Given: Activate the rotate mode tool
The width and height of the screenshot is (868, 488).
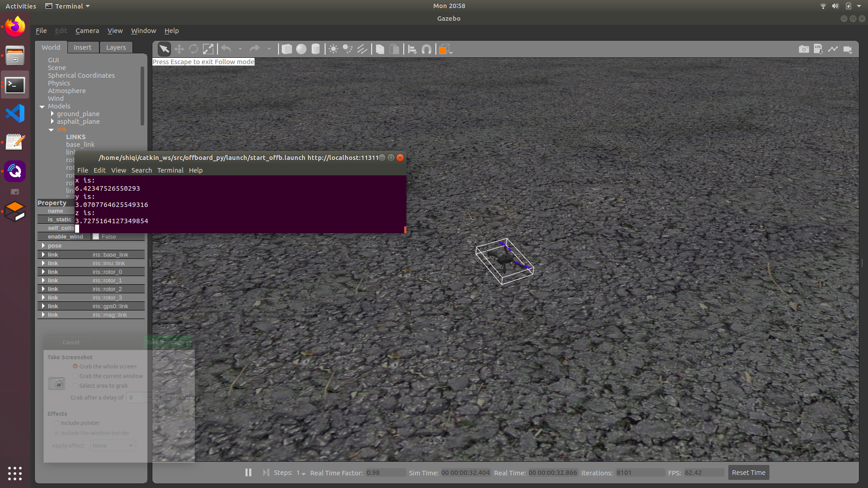Looking at the screenshot, I should click(x=193, y=49).
